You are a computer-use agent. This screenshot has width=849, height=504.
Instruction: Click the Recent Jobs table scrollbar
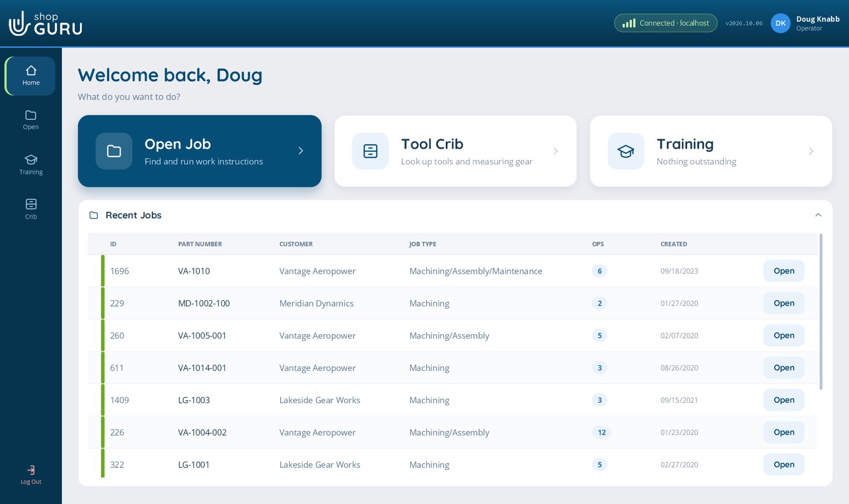click(821, 312)
